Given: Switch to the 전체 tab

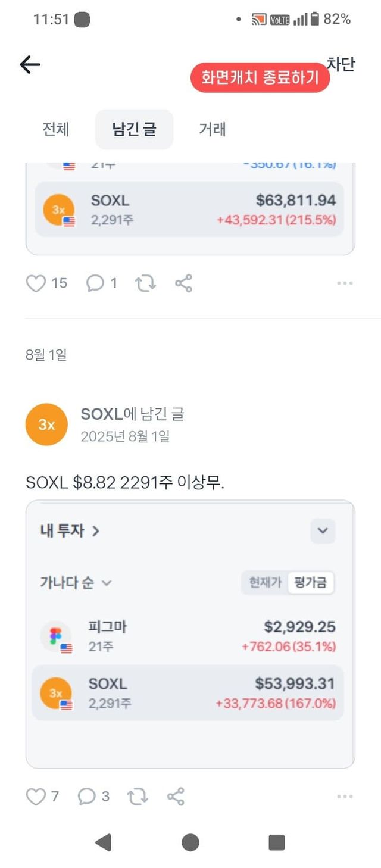Looking at the screenshot, I should (x=56, y=129).
